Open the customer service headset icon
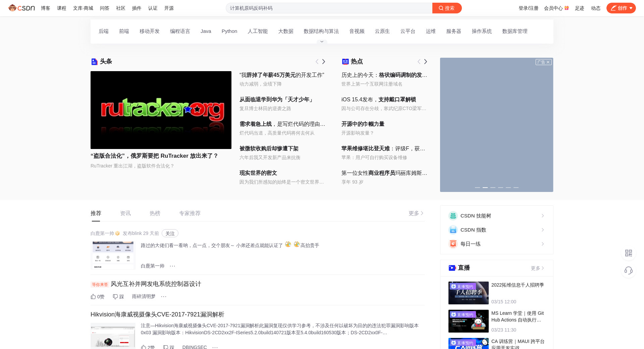Screen dimensions: 644x349 (x=628, y=270)
